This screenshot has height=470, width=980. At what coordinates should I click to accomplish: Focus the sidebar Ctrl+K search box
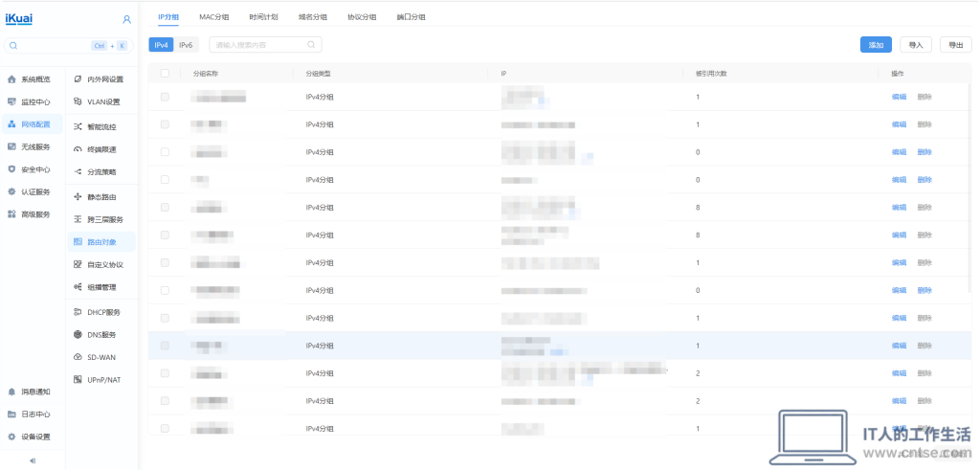tap(69, 46)
